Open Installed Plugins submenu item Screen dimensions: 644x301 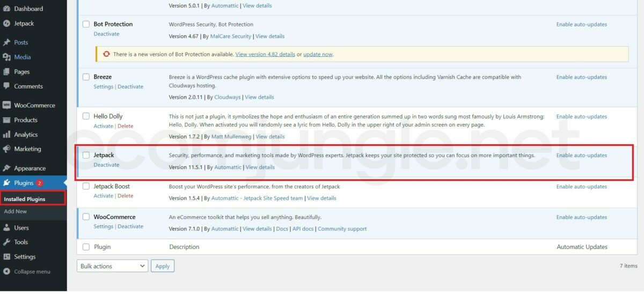(25, 199)
